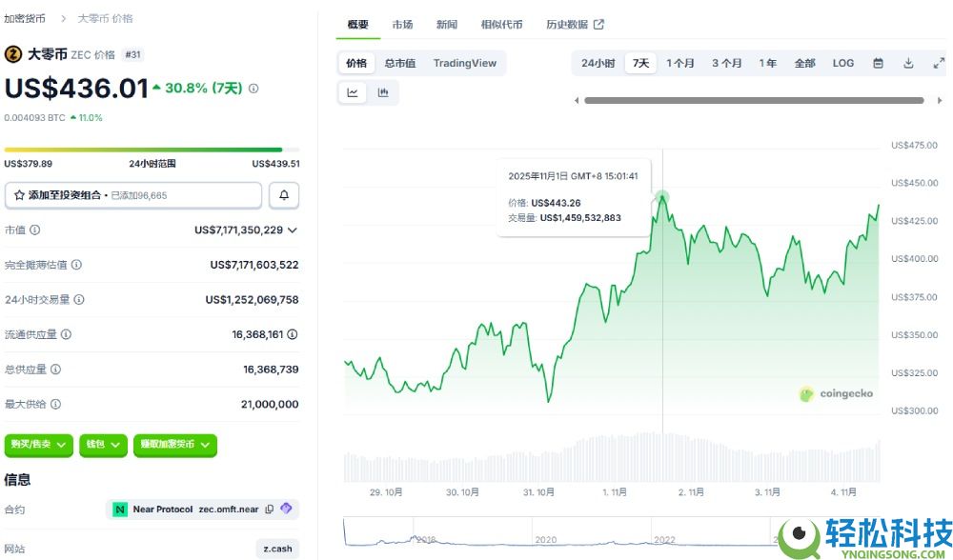The width and height of the screenshot is (953, 560).
Task: Open the 概要 tab
Action: click(x=358, y=25)
